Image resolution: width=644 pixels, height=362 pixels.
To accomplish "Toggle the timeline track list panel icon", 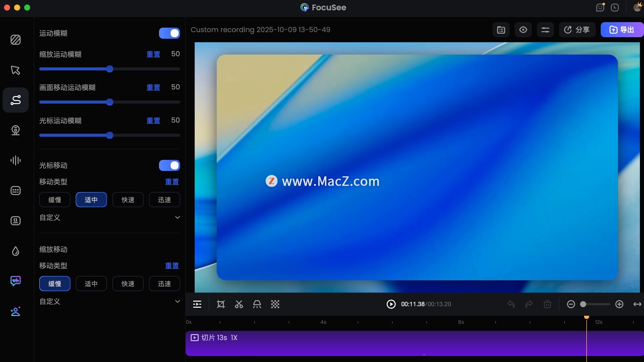I will click(197, 304).
